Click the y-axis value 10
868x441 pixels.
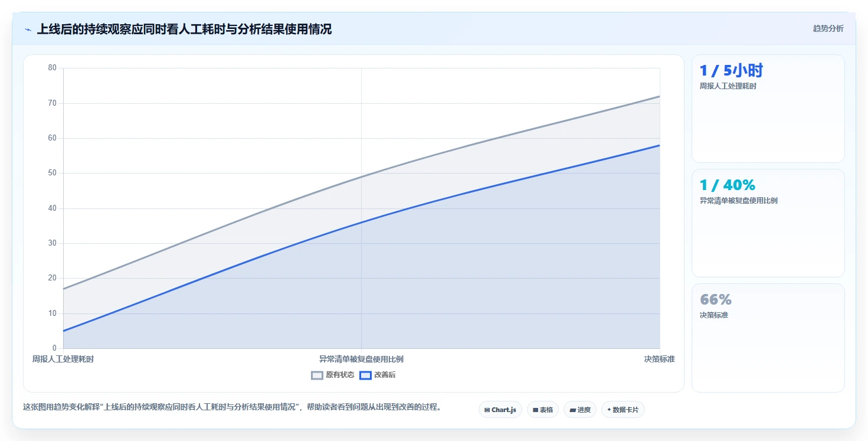tap(53, 313)
